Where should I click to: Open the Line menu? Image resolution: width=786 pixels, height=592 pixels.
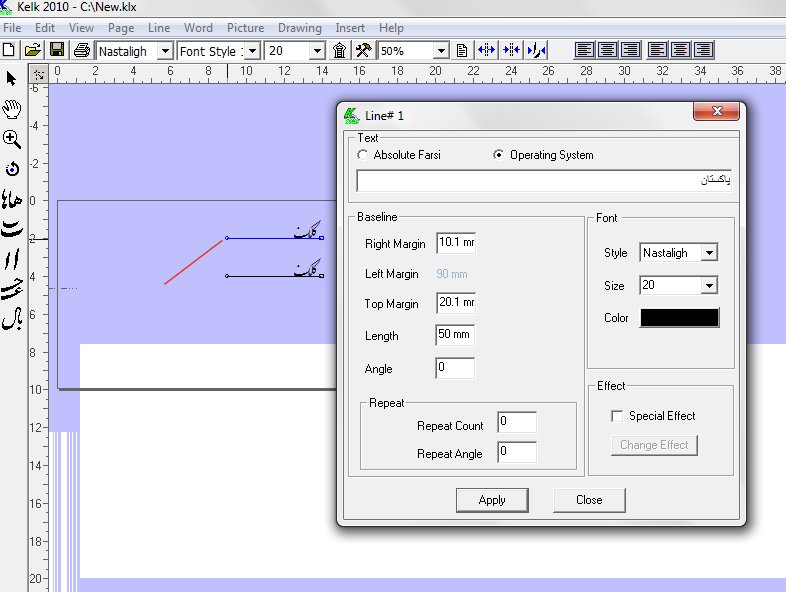tap(159, 28)
